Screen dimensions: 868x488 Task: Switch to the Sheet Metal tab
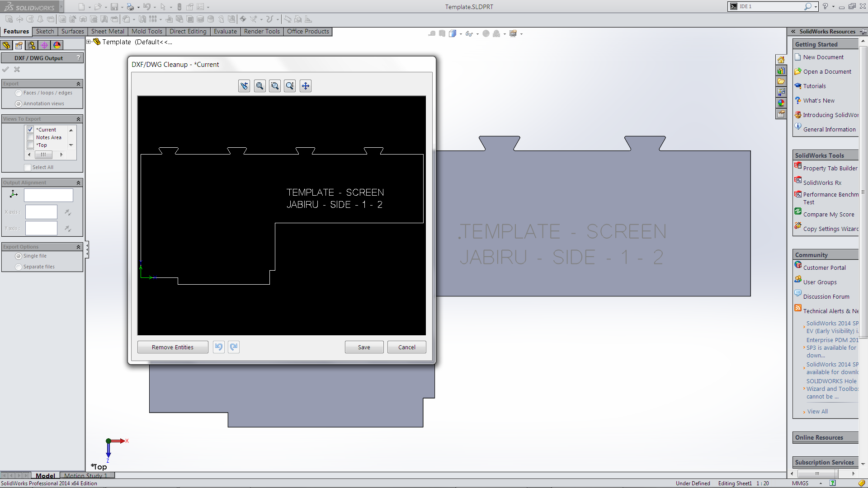pos(108,32)
